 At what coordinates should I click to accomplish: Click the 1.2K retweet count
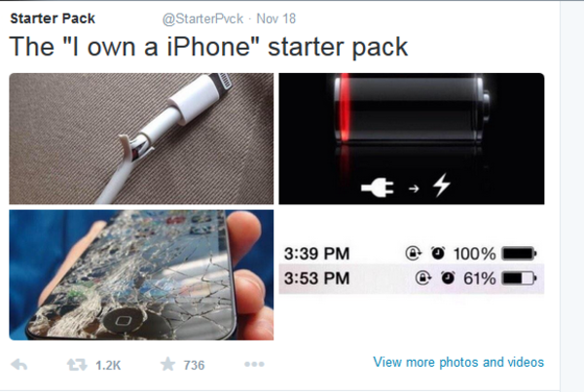(108, 365)
